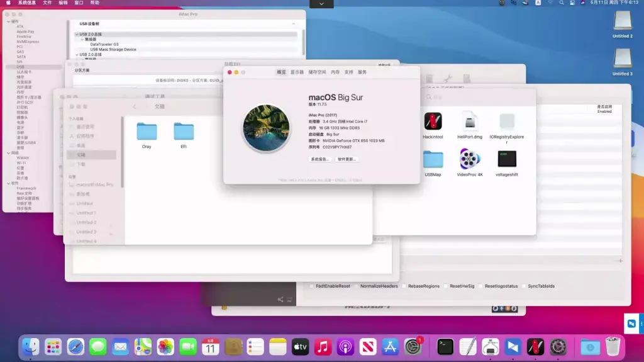Collapse the 硬件 section in System Information sidebar
Image resolution: width=644 pixels, height=362 pixels.
click(9, 21)
